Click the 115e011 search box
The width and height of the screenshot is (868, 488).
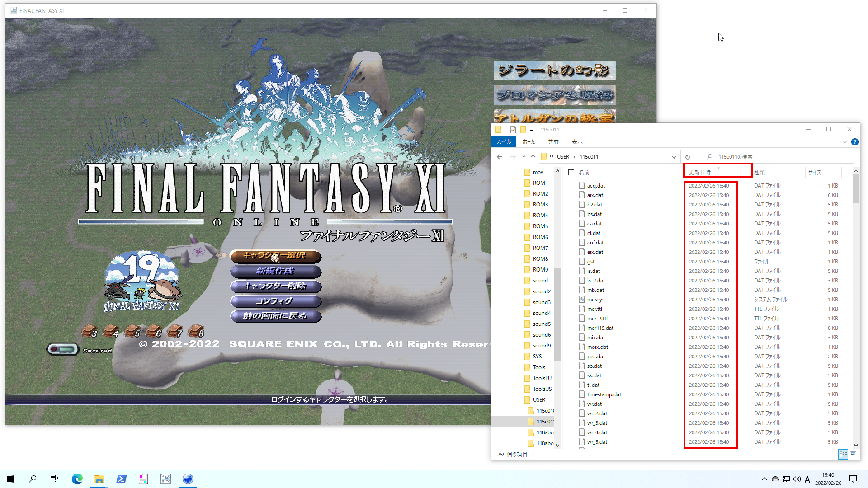coord(777,157)
